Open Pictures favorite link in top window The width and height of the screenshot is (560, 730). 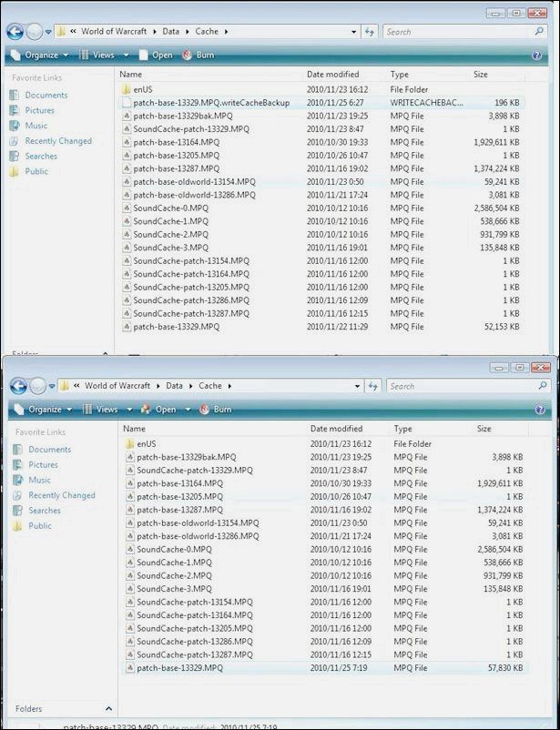39,110
